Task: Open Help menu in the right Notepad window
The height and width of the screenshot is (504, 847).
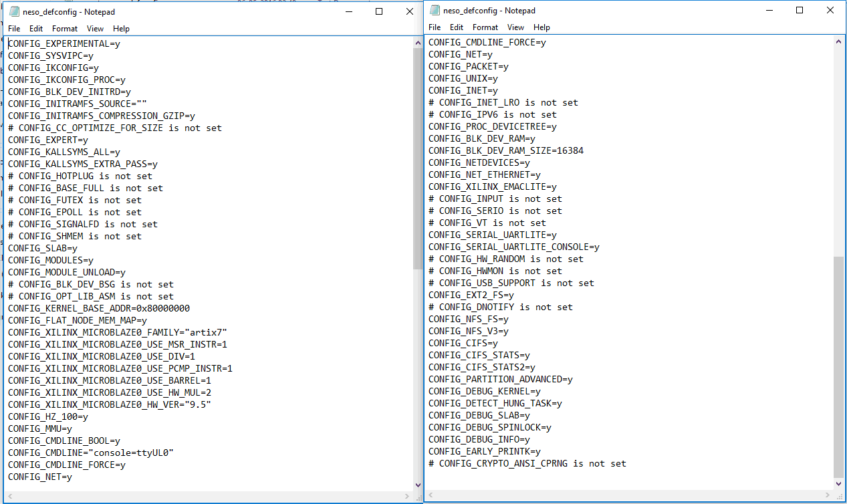Action: point(541,27)
